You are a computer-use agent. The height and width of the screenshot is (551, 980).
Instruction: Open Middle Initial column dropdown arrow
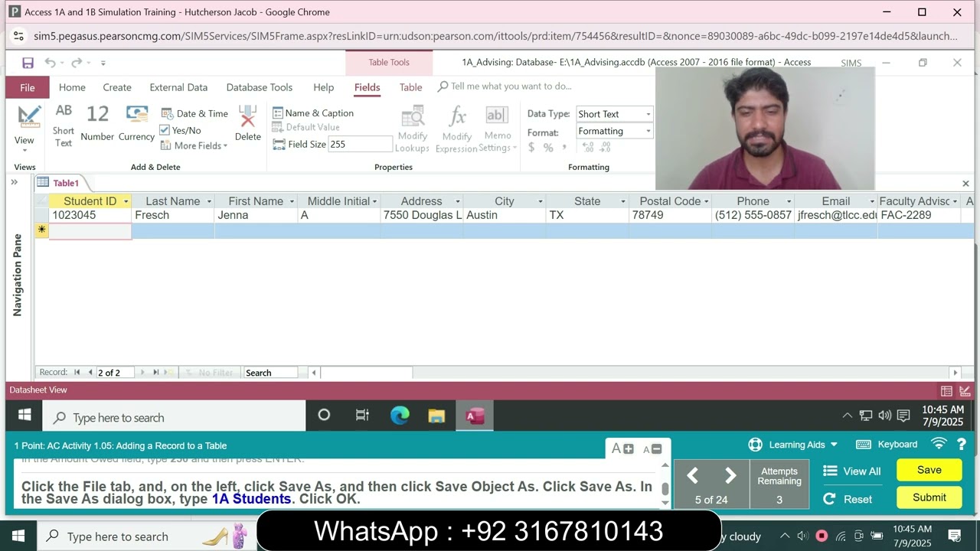pyautogui.click(x=374, y=201)
